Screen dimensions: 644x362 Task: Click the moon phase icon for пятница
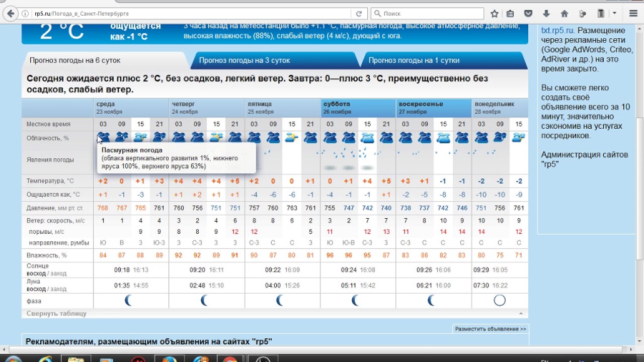(280, 301)
